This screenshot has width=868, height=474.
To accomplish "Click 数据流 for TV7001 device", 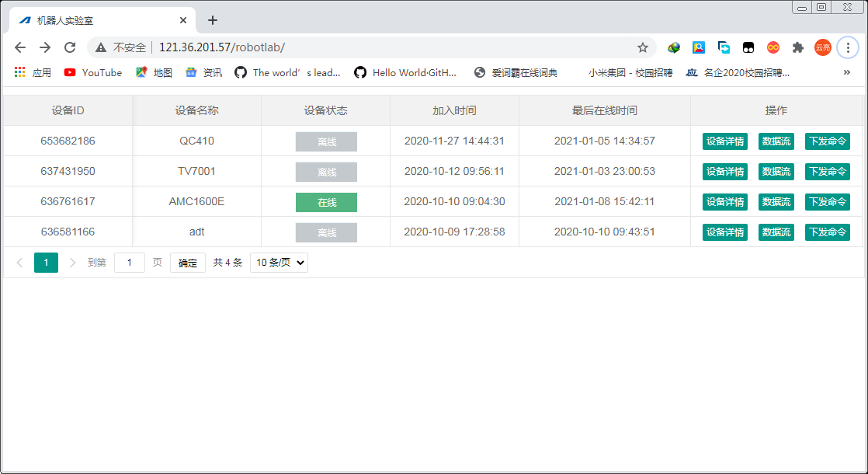I will pos(776,172).
